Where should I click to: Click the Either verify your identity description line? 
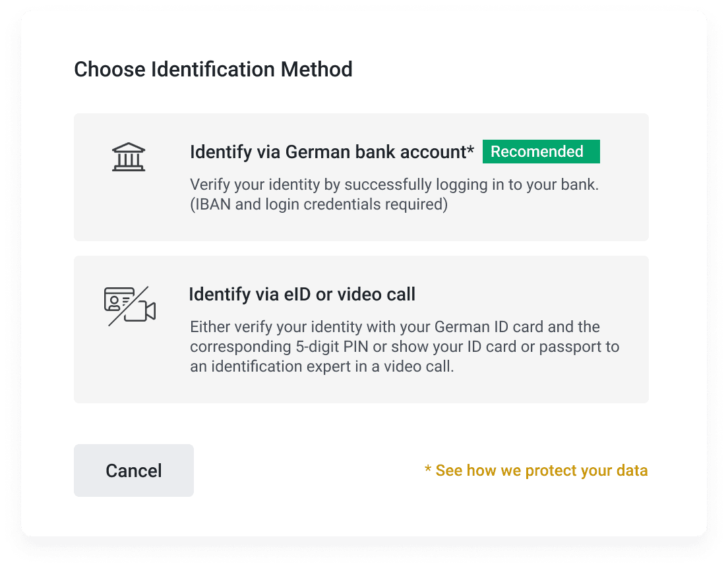394,327
